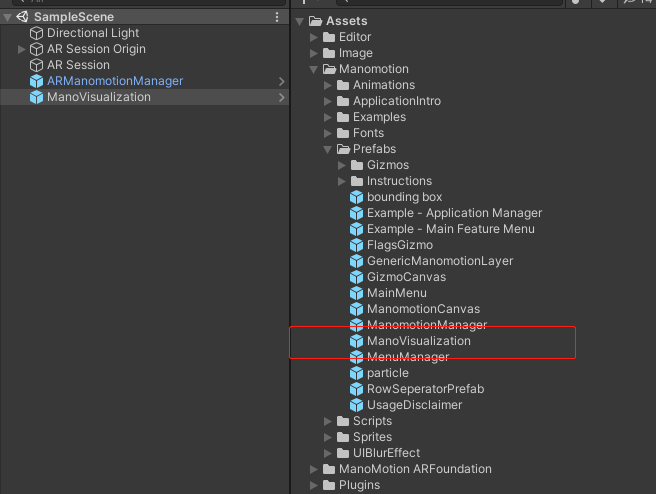Select Directional Light in the hierarchy
This screenshot has width=656, height=494.
pyautogui.click(x=93, y=33)
